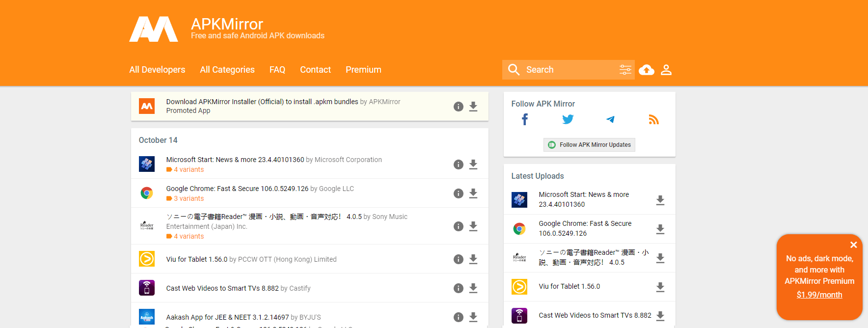This screenshot has height=328, width=868.
Task: Open Google LLC developer link
Action: click(336, 189)
